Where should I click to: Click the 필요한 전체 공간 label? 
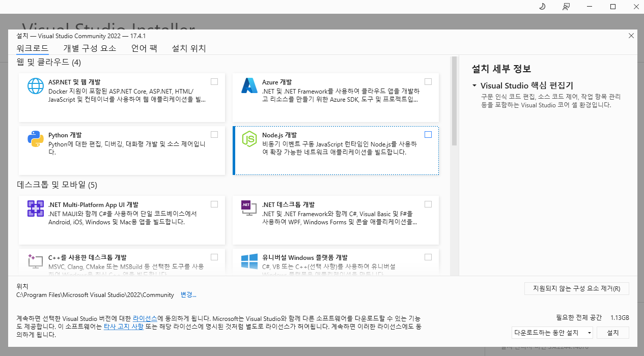point(579,318)
